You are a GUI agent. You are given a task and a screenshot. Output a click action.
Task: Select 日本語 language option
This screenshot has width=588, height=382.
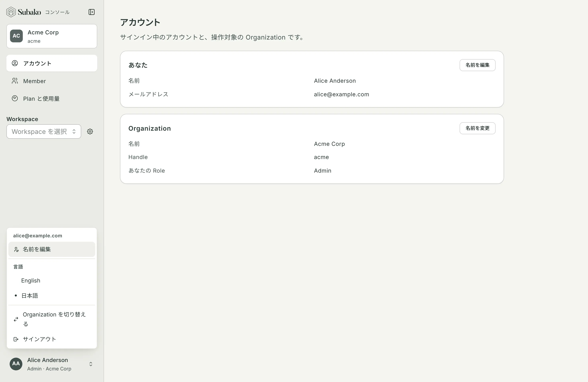click(52, 296)
